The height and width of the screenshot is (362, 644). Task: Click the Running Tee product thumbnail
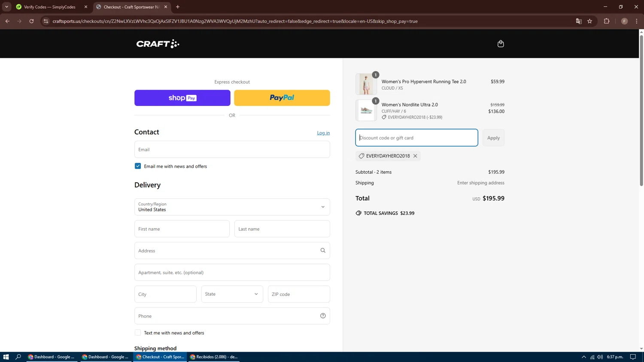point(366,84)
